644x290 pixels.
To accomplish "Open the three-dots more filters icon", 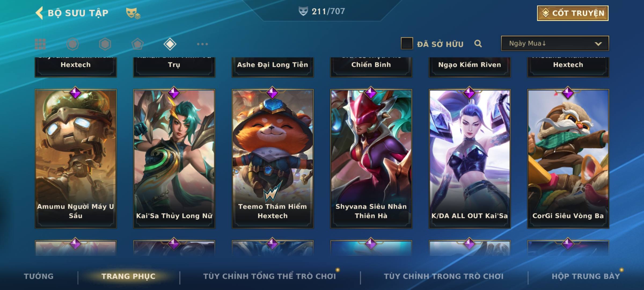I will (202, 44).
